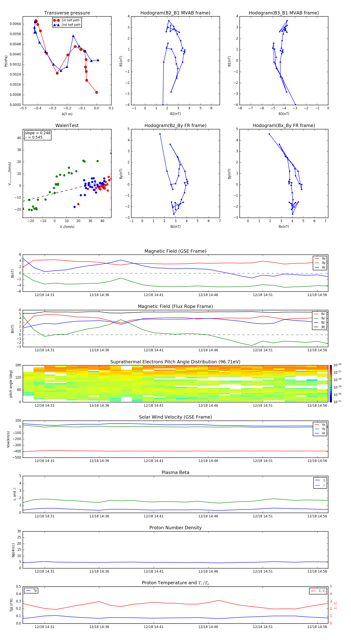Screen dimensions: 351x644
Task: Click the 'Hodogram(B2_B1 MVAB frame)' title
Action: [175, 13]
